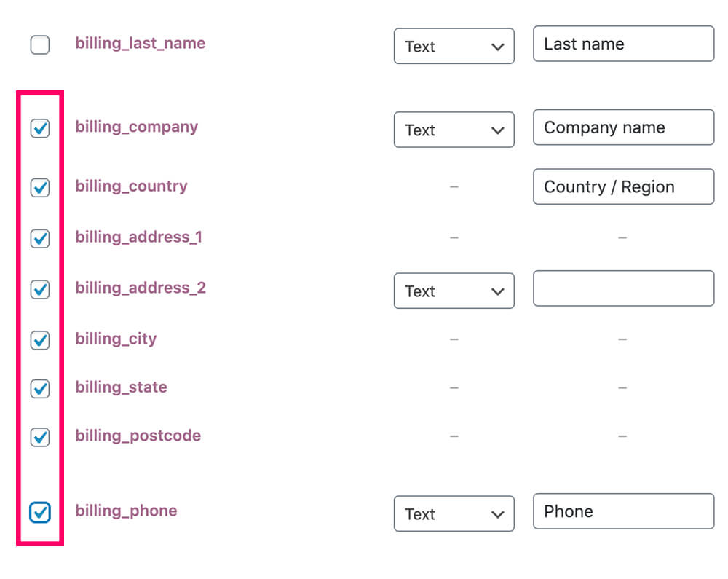
Task: Uncheck the billing_company checkbox
Action: tap(40, 129)
